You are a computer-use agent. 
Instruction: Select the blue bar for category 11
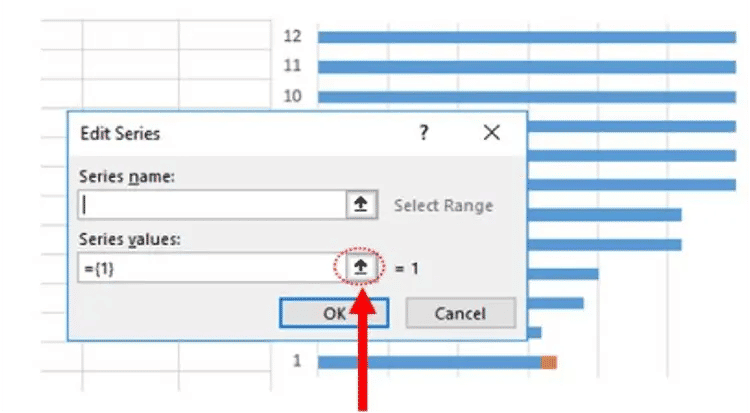[x=527, y=67]
